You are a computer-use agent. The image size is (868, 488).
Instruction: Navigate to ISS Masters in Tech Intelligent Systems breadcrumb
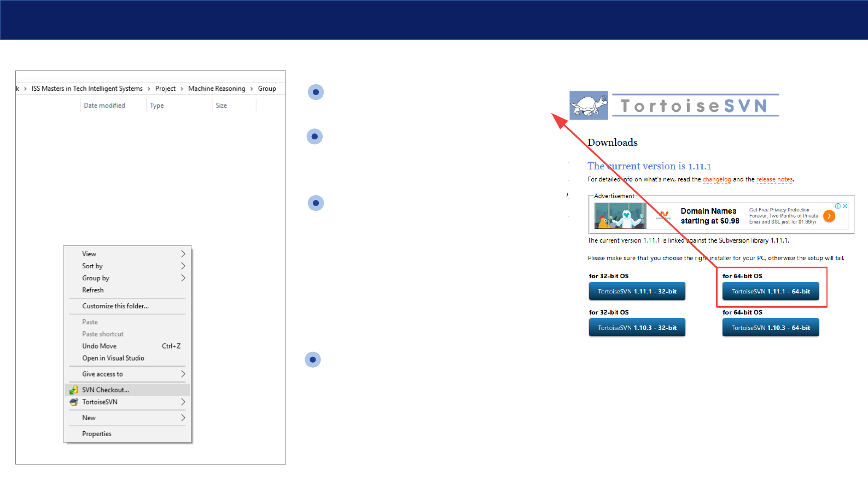(x=87, y=89)
